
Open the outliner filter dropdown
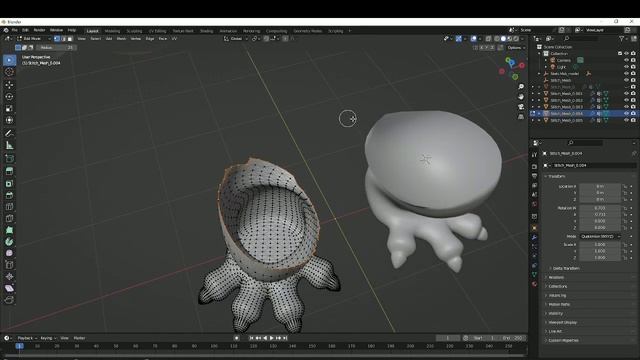[x=623, y=38]
